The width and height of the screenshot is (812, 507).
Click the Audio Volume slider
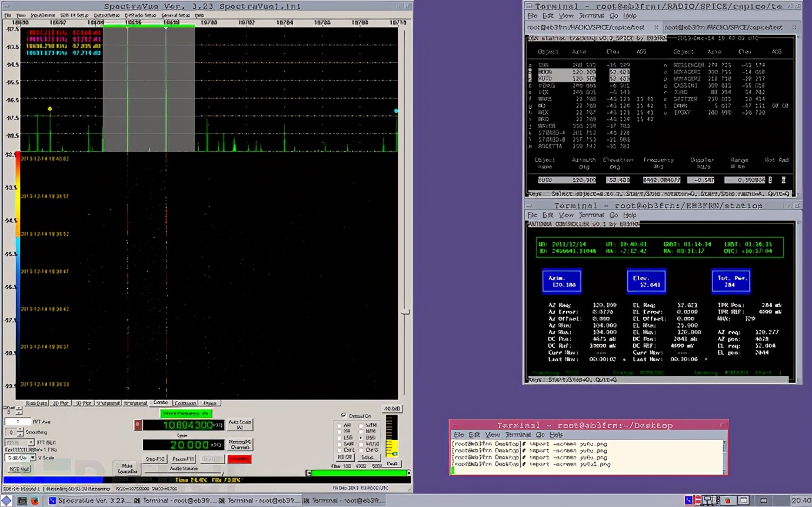click(182, 472)
